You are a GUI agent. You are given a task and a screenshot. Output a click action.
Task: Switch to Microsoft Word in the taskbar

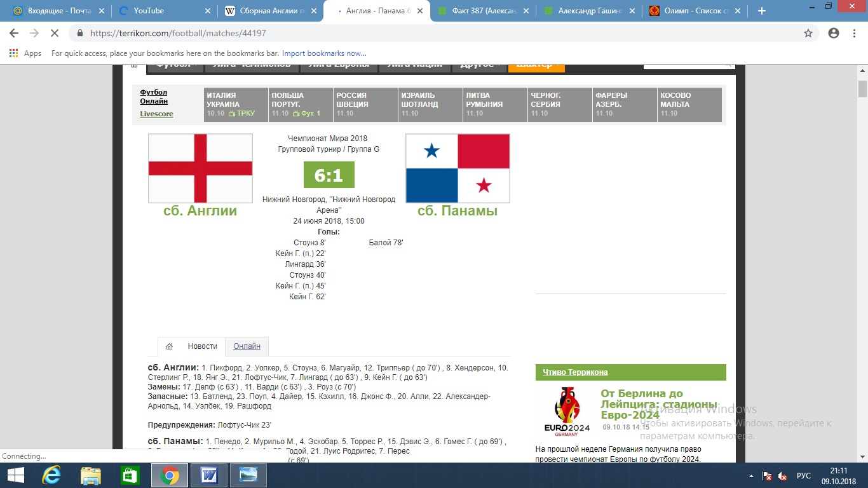(x=208, y=475)
